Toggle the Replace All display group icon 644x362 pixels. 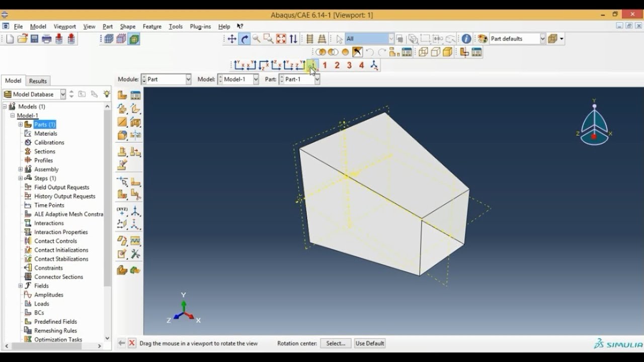click(x=345, y=52)
